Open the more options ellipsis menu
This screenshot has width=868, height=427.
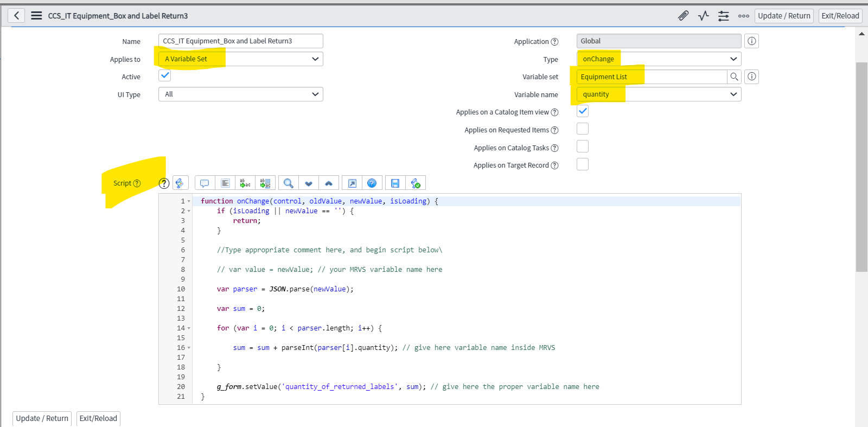[744, 16]
